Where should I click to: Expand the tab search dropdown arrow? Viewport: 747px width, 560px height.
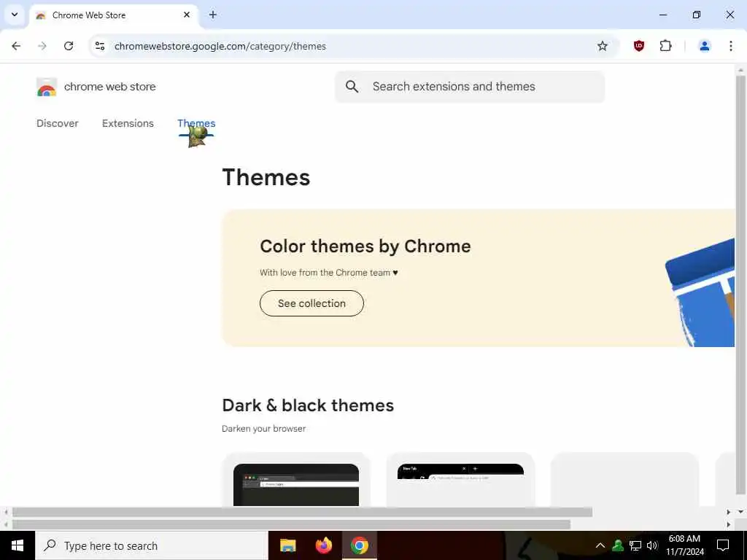[x=15, y=15]
